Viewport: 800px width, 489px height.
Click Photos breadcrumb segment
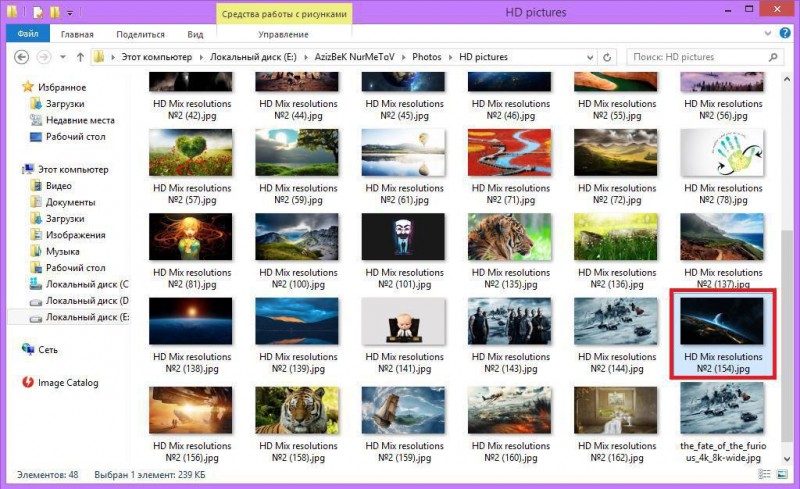point(427,57)
